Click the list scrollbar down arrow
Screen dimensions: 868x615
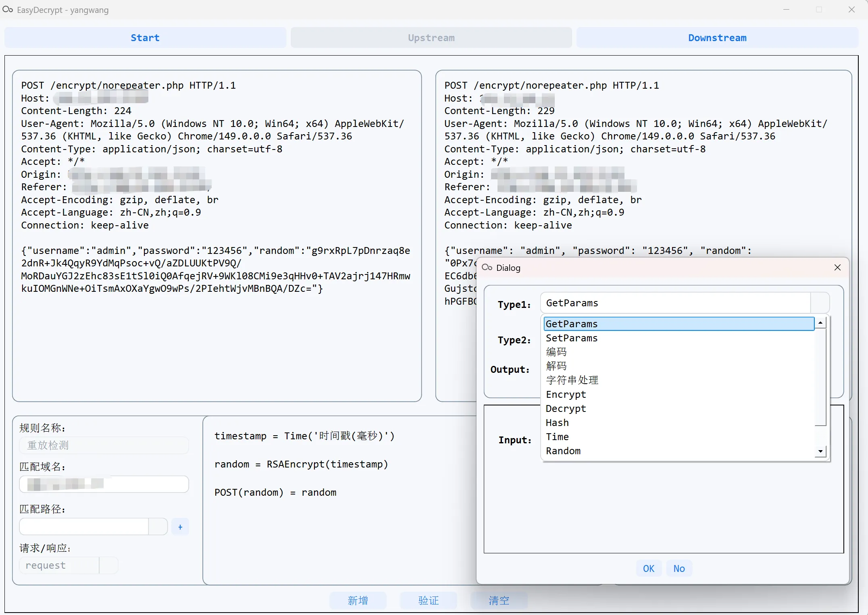tap(820, 451)
